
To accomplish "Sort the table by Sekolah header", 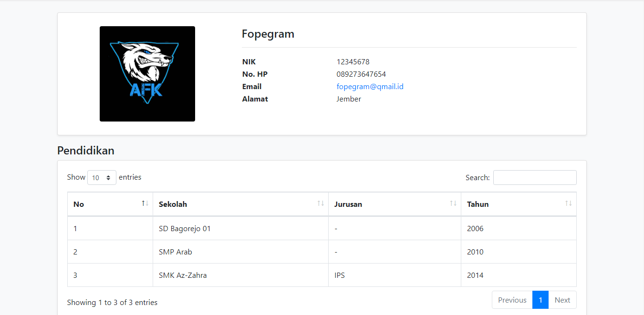I will (173, 204).
